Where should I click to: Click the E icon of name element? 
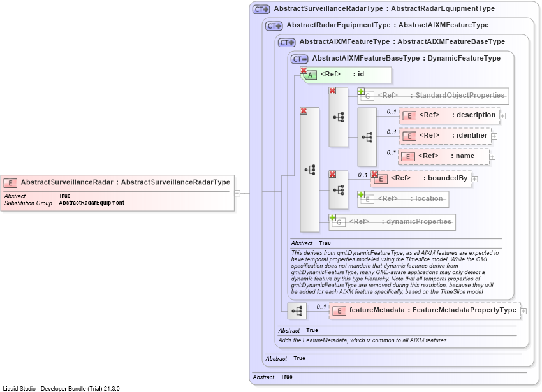click(x=408, y=157)
